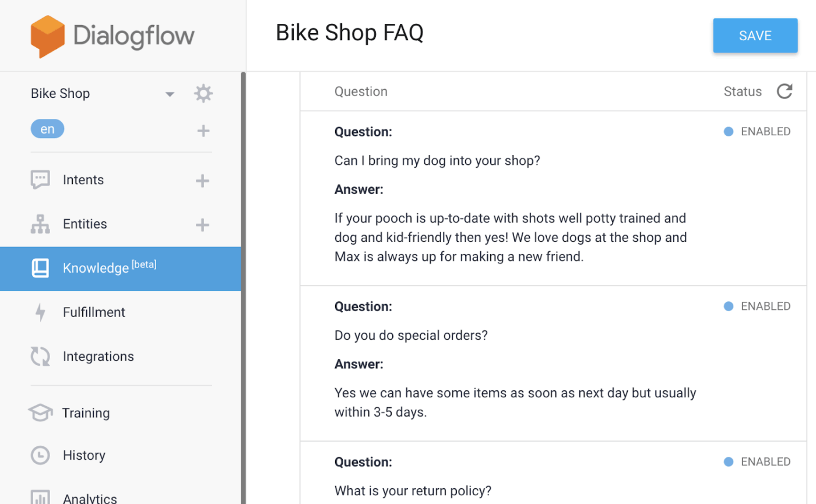
Task: Create a new entity via plus icon
Action: click(202, 224)
